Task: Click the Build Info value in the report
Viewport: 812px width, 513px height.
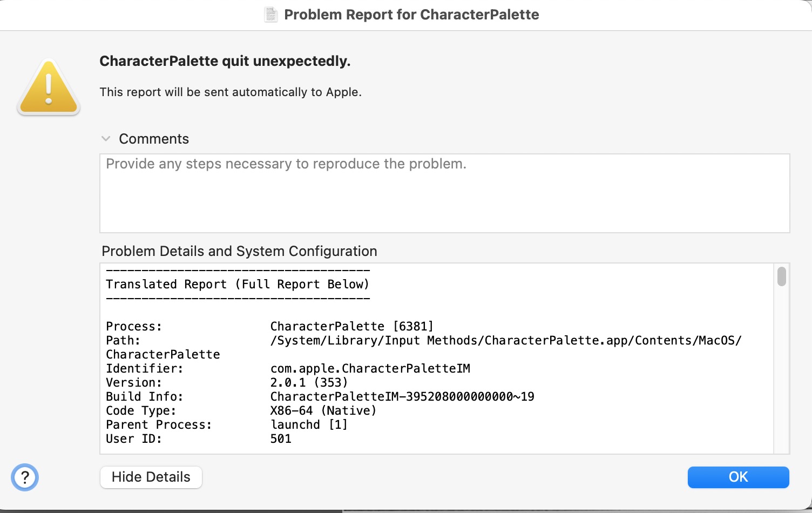Action: (402, 396)
